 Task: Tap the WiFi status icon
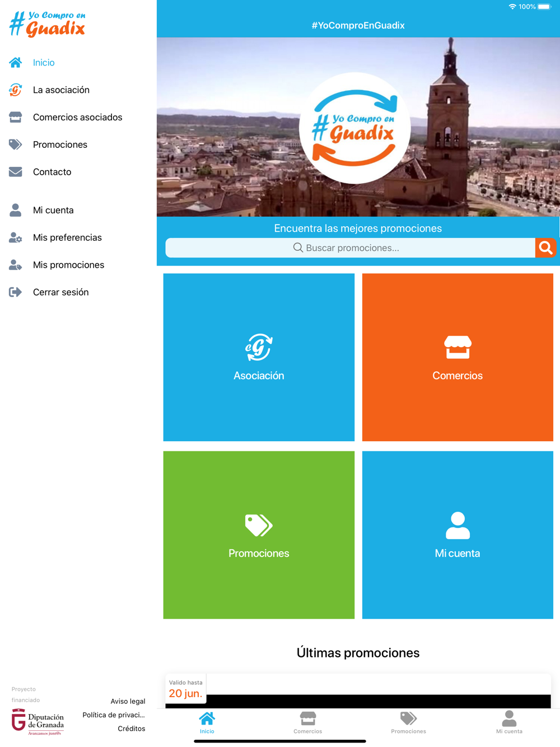tap(512, 7)
